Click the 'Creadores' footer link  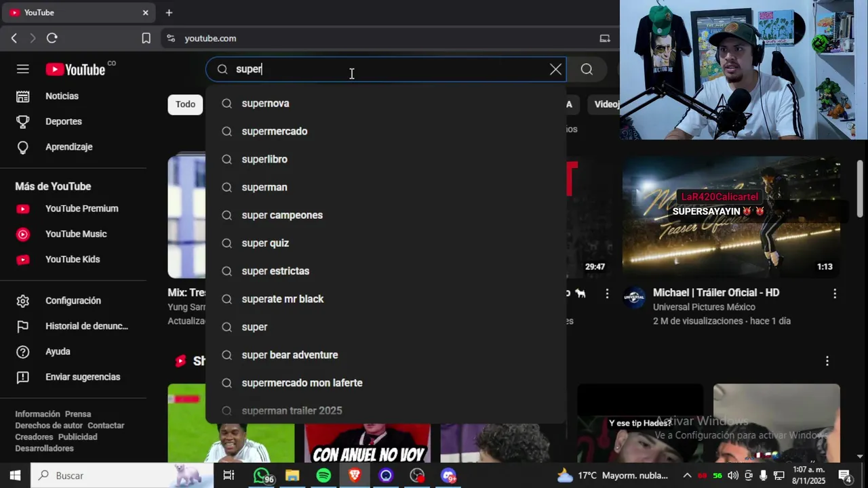pyautogui.click(x=34, y=437)
